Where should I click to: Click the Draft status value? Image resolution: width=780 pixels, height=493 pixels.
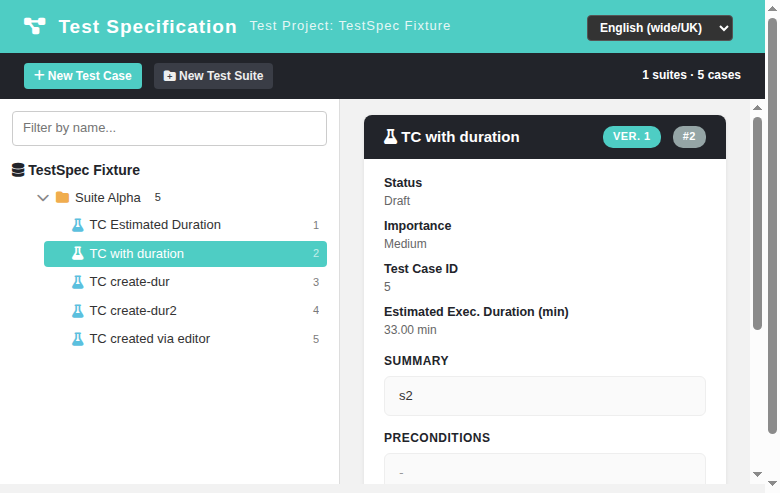click(397, 201)
